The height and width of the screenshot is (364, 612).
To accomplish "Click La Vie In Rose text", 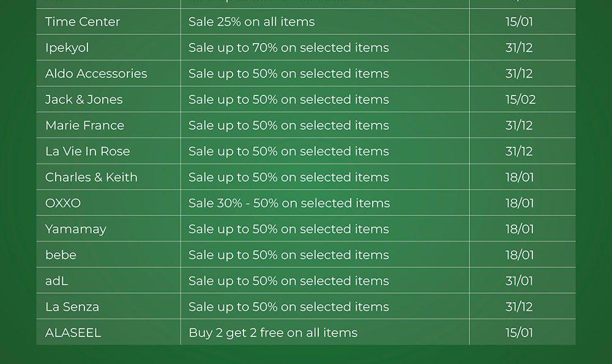I will coord(88,152).
